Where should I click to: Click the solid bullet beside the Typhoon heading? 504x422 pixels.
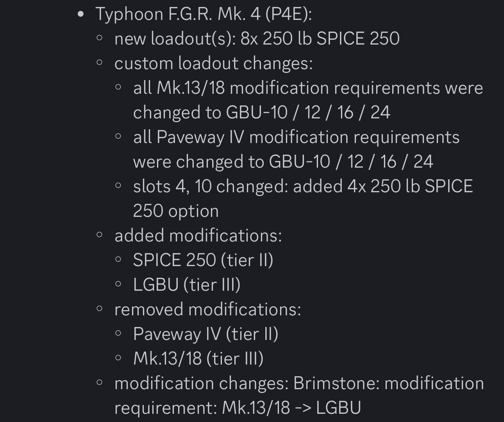[81, 14]
